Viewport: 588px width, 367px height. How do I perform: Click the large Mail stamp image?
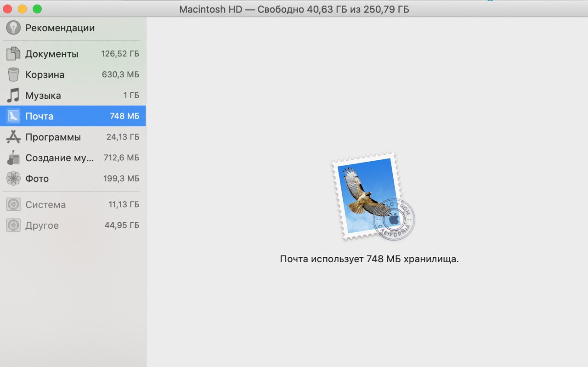click(x=373, y=196)
